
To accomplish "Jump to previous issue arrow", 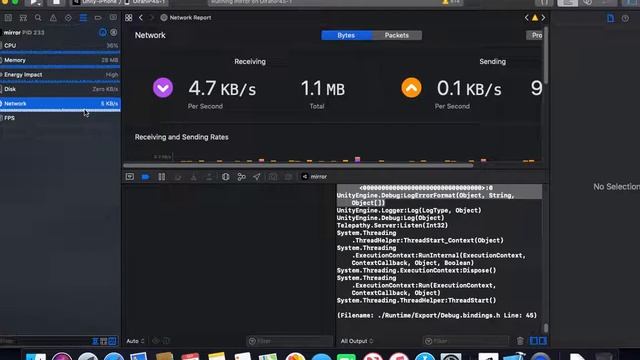I will click(x=527, y=18).
